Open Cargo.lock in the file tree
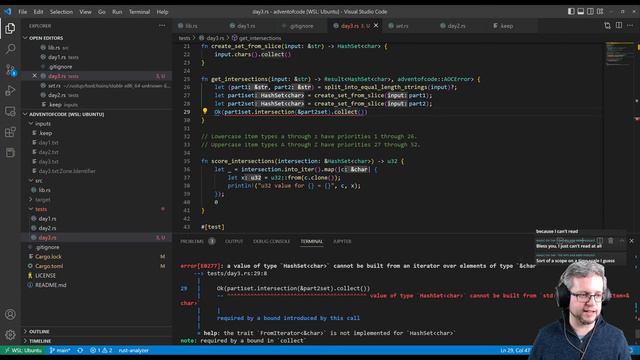The width and height of the screenshot is (640, 360). tap(48, 257)
